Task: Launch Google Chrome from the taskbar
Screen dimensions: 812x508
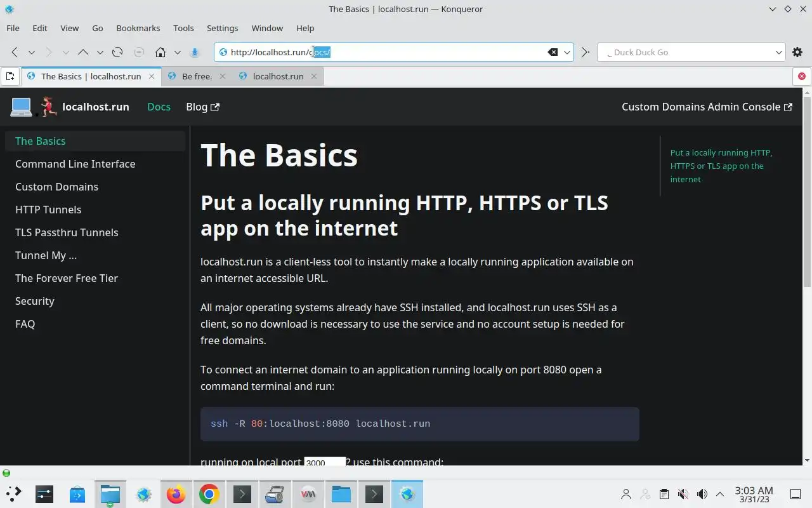Action: point(209,493)
